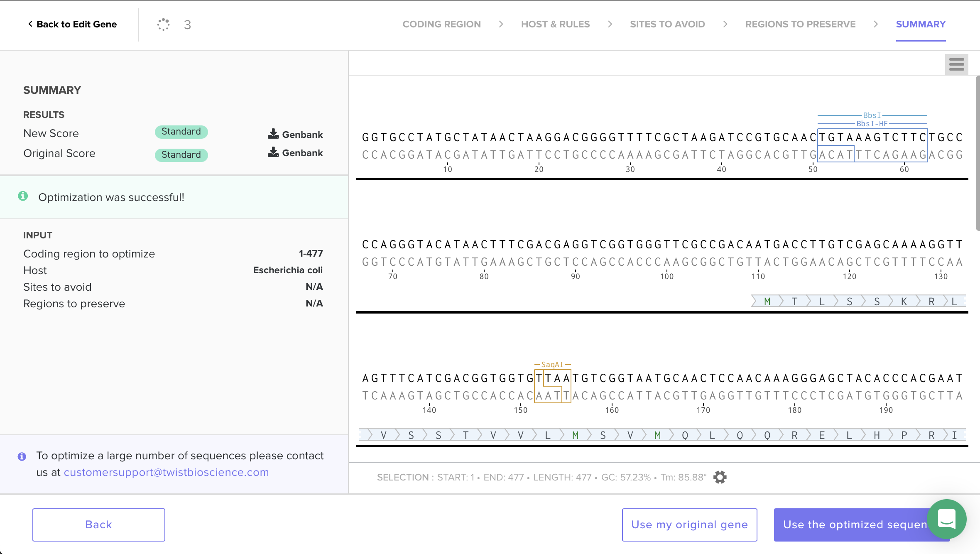Screen dimensions: 980x554
Task: Select the Summary tab
Action: click(x=920, y=25)
